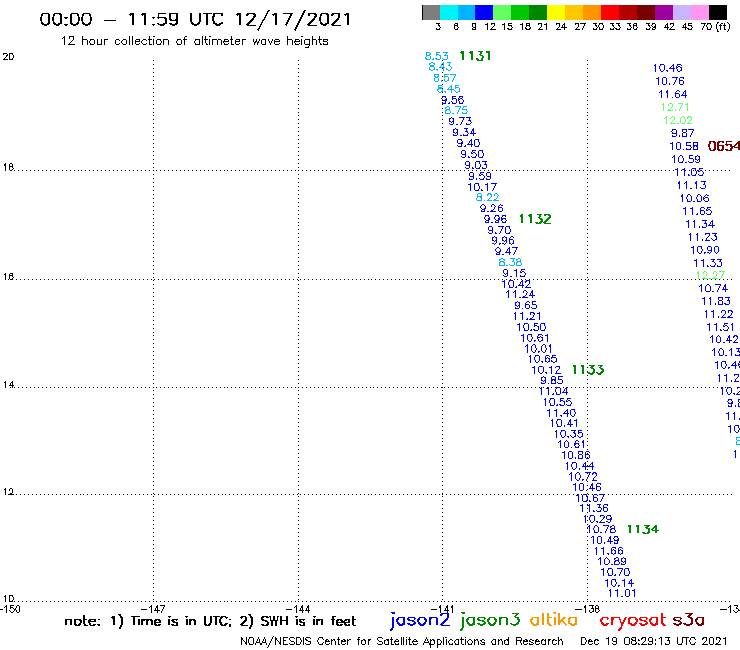Click the -144 longitude axis label
Image resolution: width=740 pixels, height=650 pixels.
tap(298, 609)
